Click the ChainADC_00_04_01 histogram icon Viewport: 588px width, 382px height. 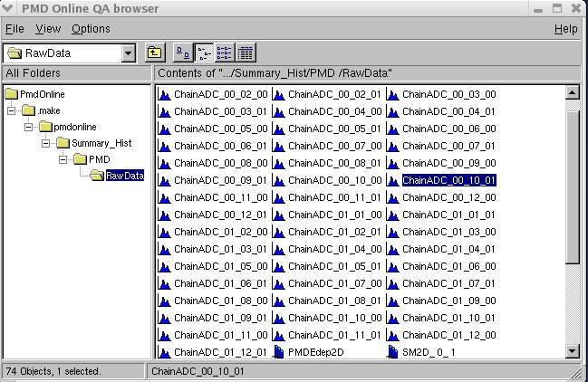pos(392,112)
